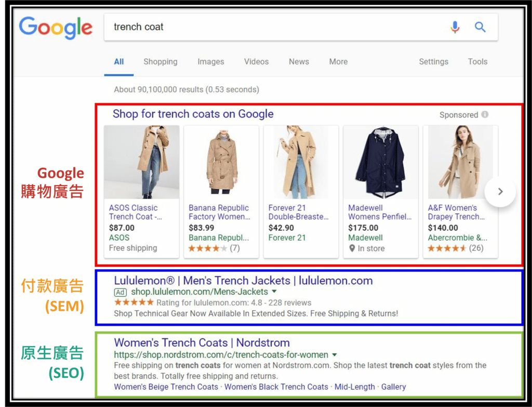The image size is (532, 407).
Task: Click the magnifying glass search icon
Action: point(480,27)
